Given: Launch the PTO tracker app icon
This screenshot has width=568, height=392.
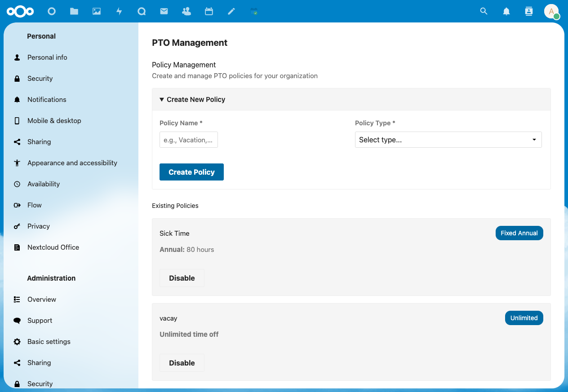Looking at the screenshot, I should (x=254, y=11).
